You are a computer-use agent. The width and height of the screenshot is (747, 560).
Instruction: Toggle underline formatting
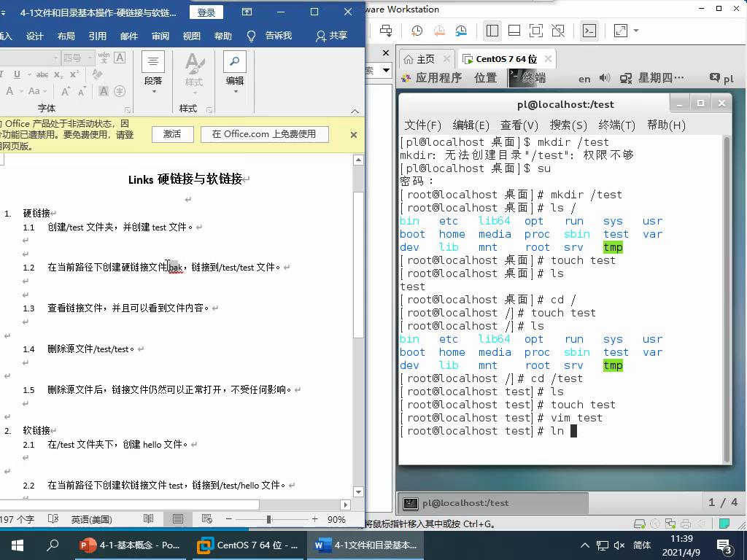pyautogui.click(x=16, y=75)
